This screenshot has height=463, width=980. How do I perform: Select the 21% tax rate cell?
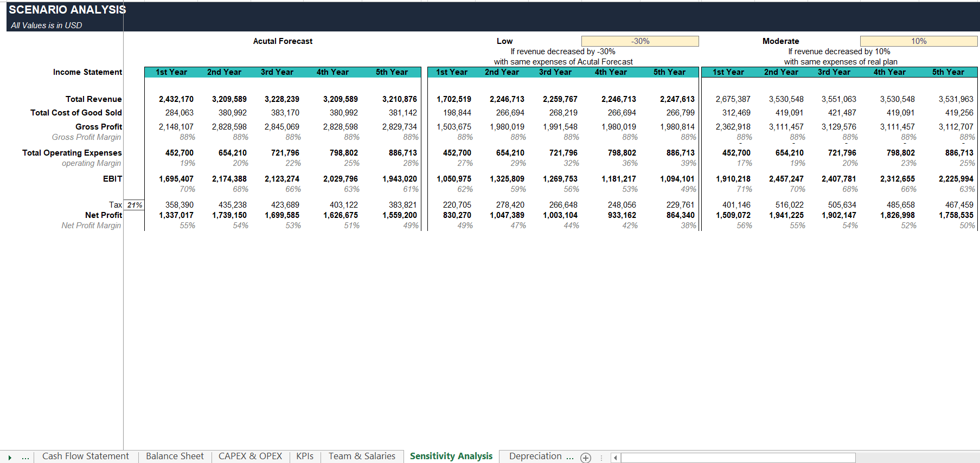point(134,205)
